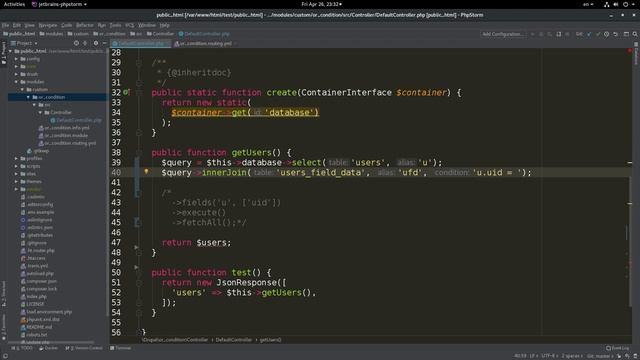This screenshot has width=640, height=360.
Task: Open the Activities overview
Action: coord(14,4)
